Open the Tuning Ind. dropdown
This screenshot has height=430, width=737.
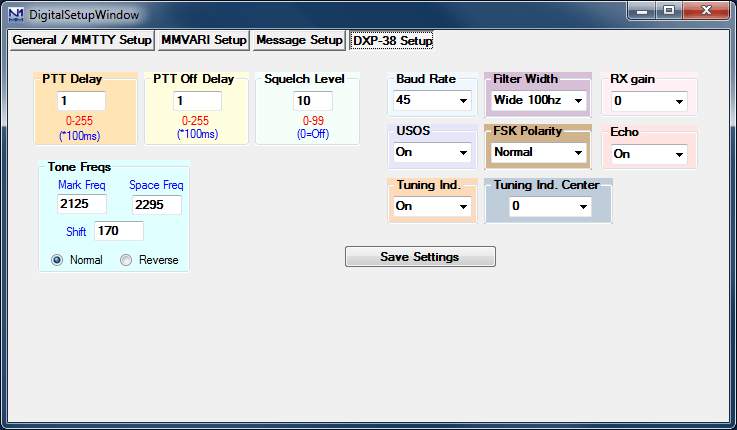[x=432, y=206]
